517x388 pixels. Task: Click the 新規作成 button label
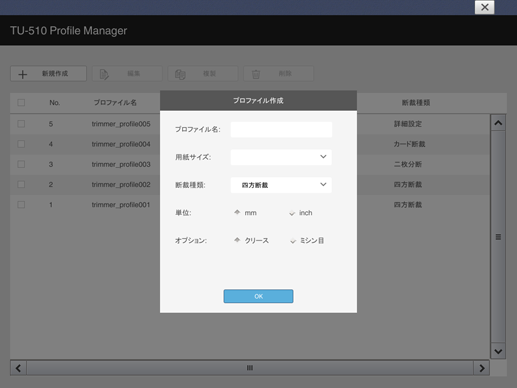click(x=55, y=74)
